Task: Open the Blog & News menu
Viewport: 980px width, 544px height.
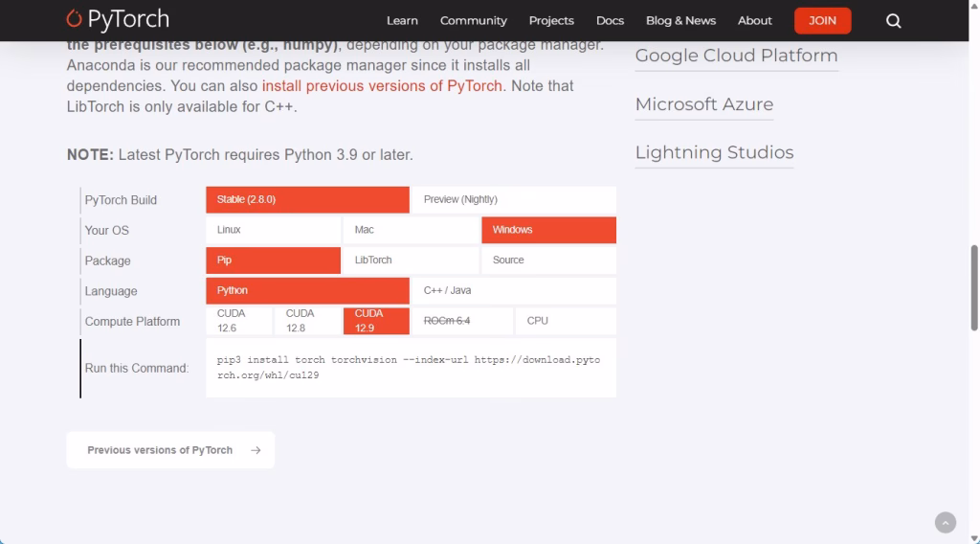Action: coord(680,21)
